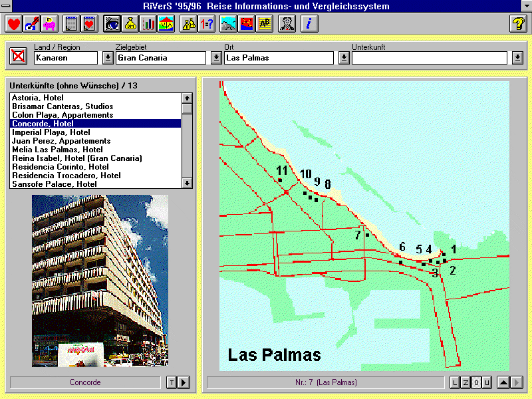Click the notepad with heart icon

pyautogui.click(x=89, y=25)
